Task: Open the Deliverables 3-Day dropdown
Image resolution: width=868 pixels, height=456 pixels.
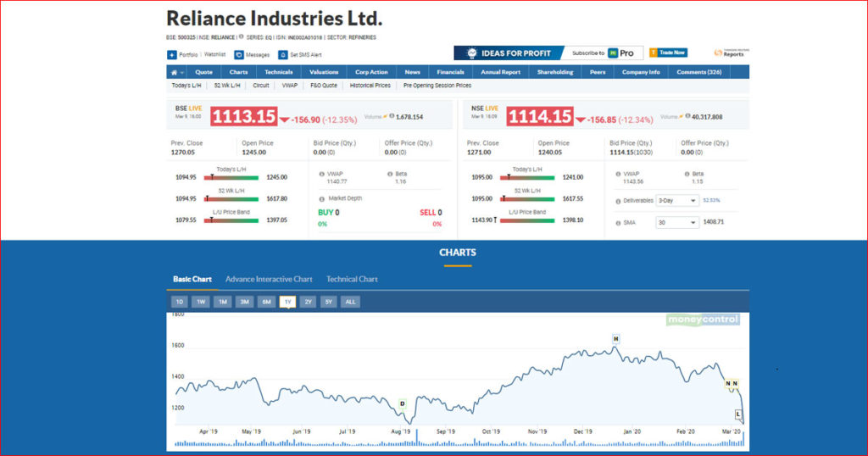Action: point(676,201)
